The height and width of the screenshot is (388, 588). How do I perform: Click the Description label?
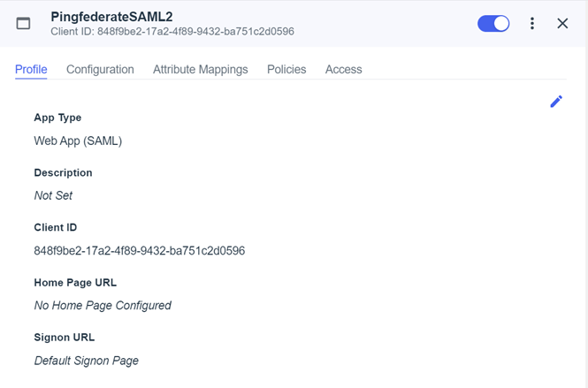point(63,173)
